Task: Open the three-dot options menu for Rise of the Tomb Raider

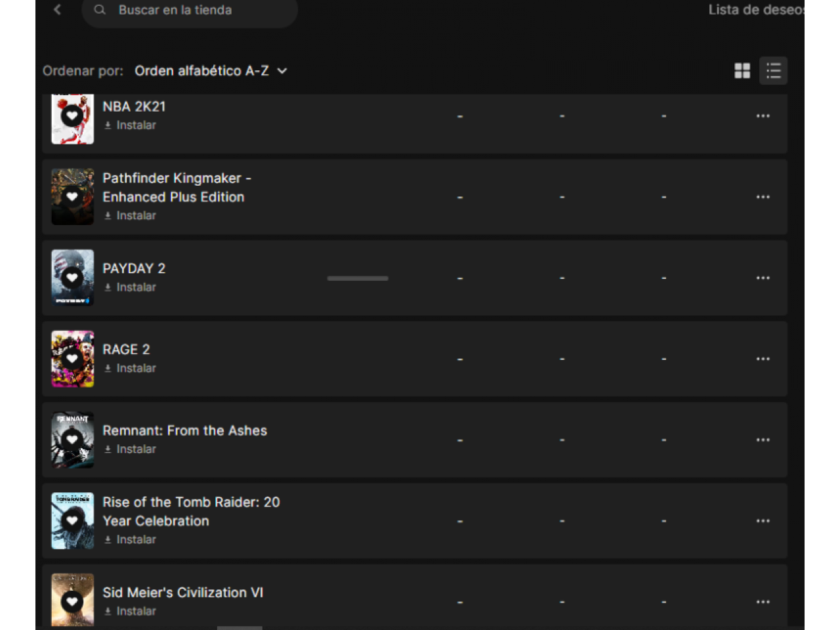Action: [x=763, y=521]
